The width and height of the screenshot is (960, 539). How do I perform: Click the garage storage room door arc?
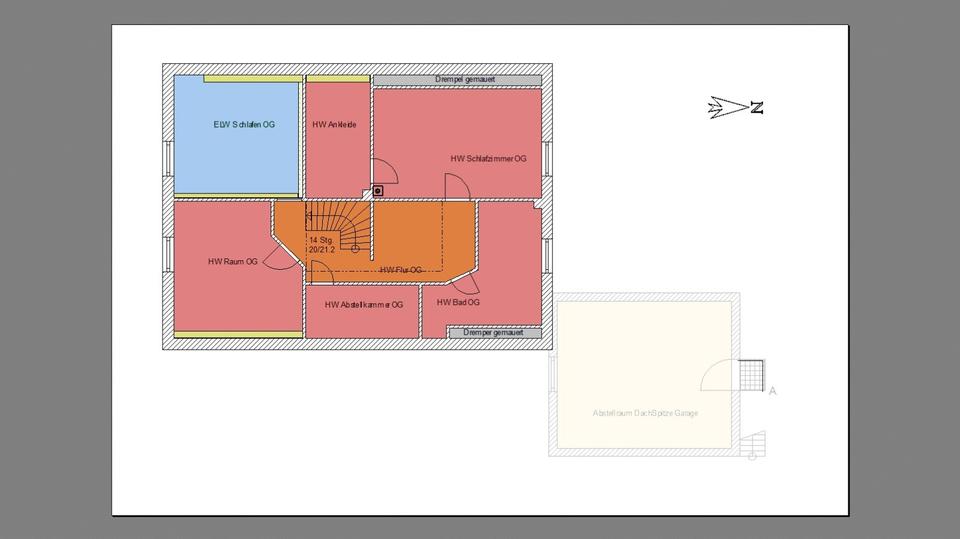pyautogui.click(x=719, y=376)
